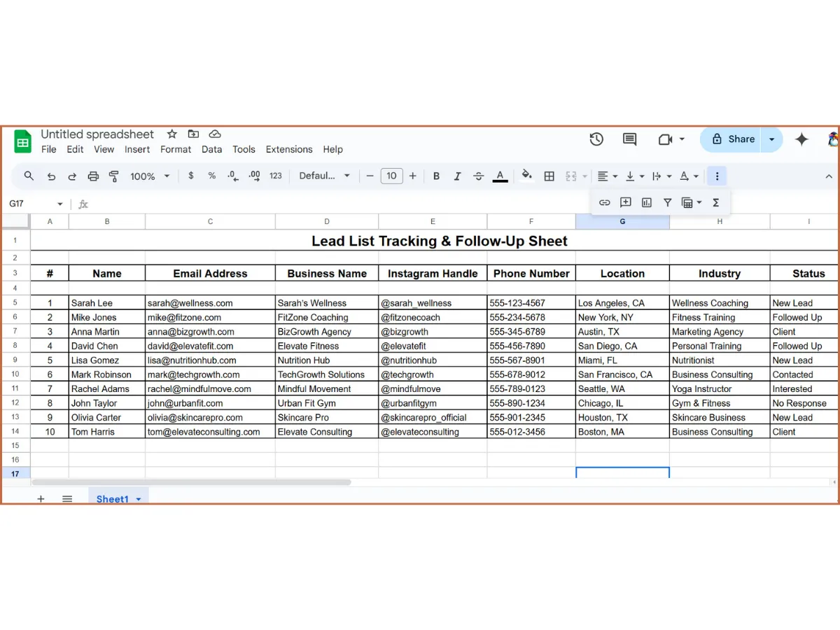
Task: Open the Sheet1 tab dropdown arrow
Action: [139, 499]
